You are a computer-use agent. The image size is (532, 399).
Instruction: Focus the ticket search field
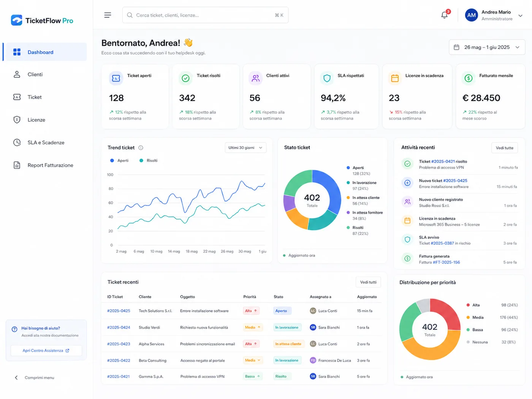[x=205, y=15]
